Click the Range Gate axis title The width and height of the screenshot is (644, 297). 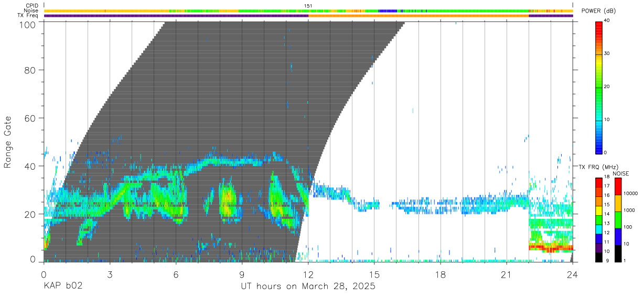pos(8,142)
